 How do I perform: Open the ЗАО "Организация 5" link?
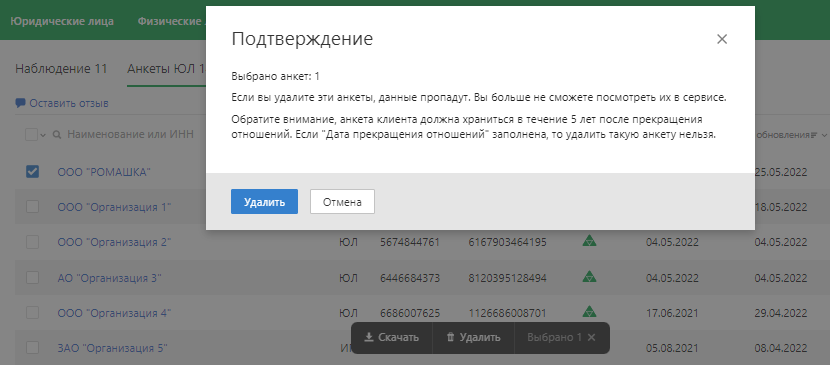113,348
